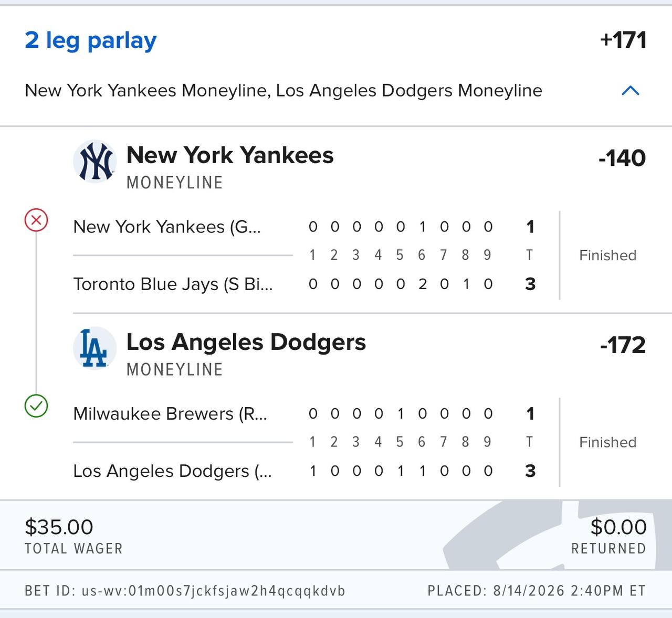Click the -172 Dodgers moneyline odds
672x618 pixels.
click(623, 345)
